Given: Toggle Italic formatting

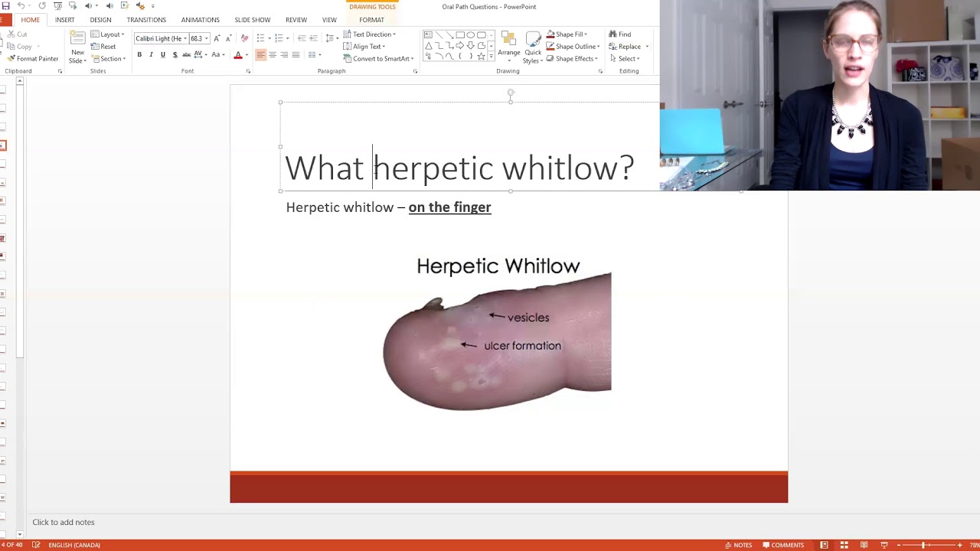Looking at the screenshot, I should pyautogui.click(x=151, y=55).
